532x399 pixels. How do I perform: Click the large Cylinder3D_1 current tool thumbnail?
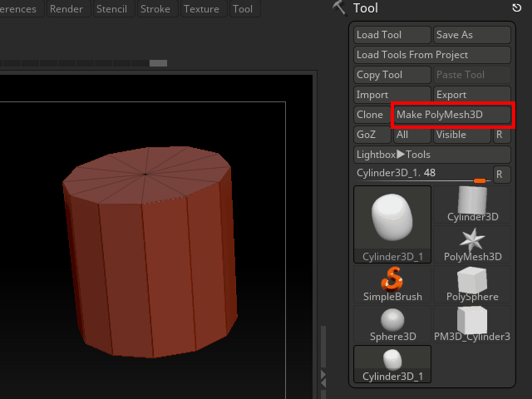pyautogui.click(x=392, y=224)
